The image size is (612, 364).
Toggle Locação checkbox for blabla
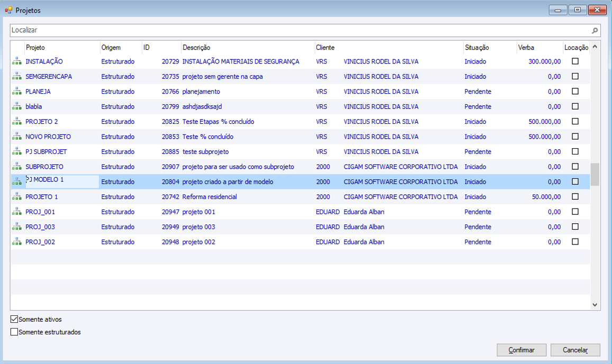point(575,107)
